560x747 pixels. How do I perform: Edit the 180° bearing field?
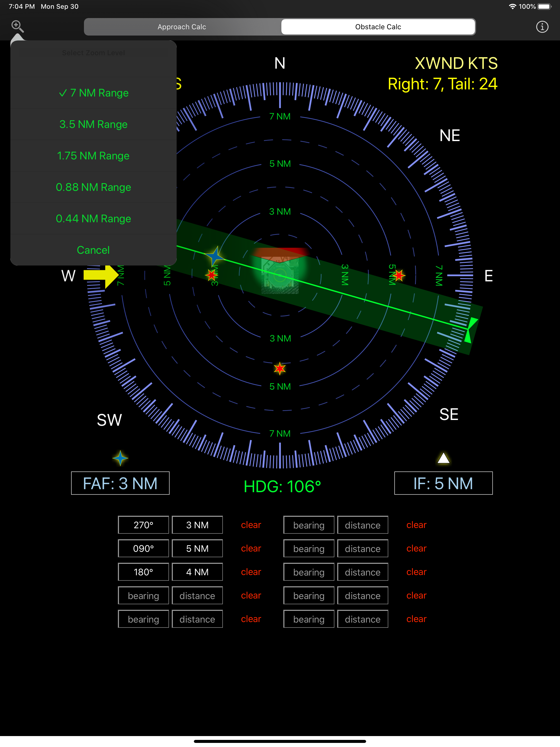tap(143, 572)
